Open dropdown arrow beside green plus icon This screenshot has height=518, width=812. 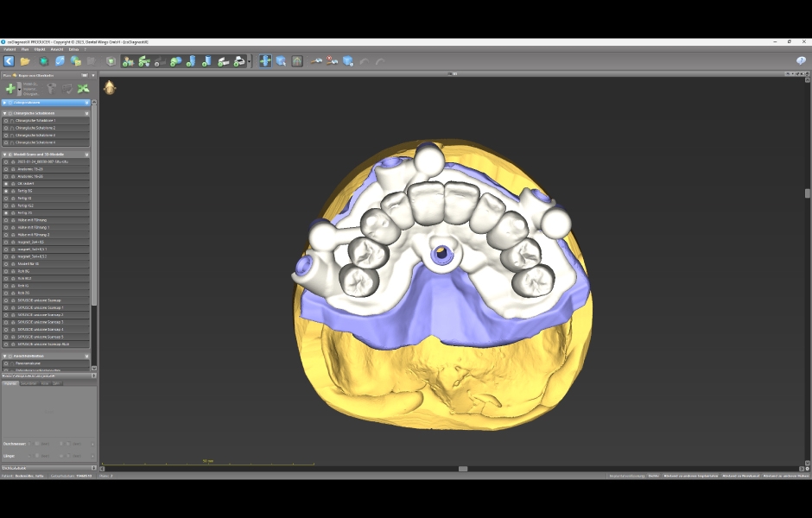(x=20, y=89)
